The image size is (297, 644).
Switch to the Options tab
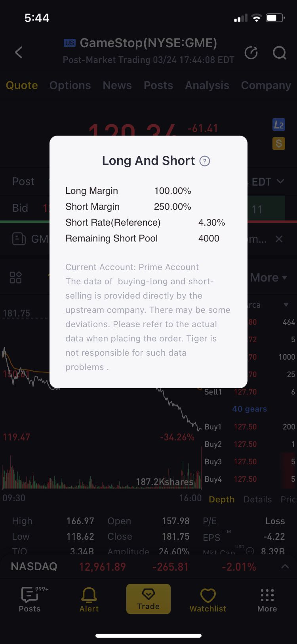pos(70,85)
